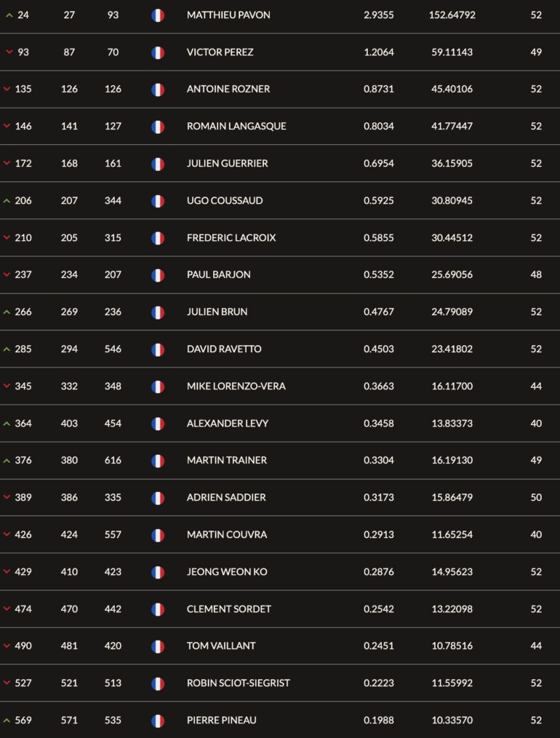Click the flag icon next to Victor Perez
The width and height of the screenshot is (560, 738).
tap(158, 52)
